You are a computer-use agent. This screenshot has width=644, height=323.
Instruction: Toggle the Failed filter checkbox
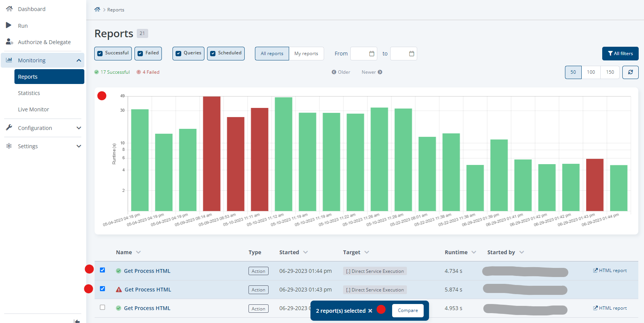pyautogui.click(x=140, y=54)
